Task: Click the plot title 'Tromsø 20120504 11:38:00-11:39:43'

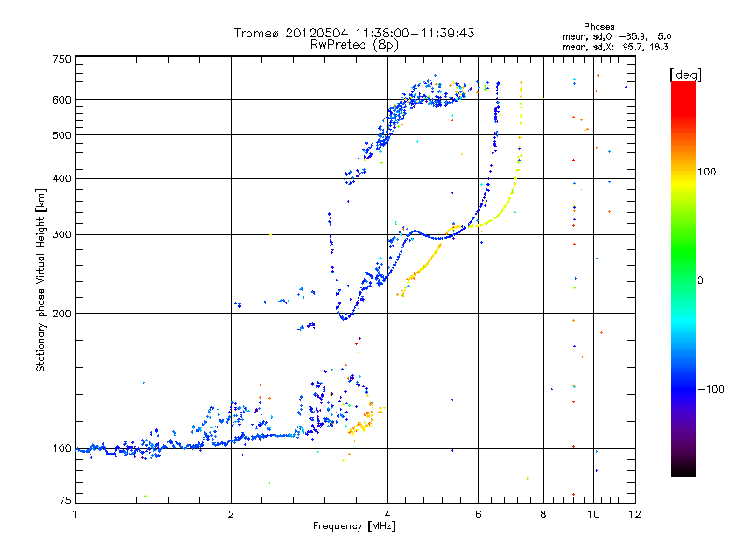Action: coord(354,33)
